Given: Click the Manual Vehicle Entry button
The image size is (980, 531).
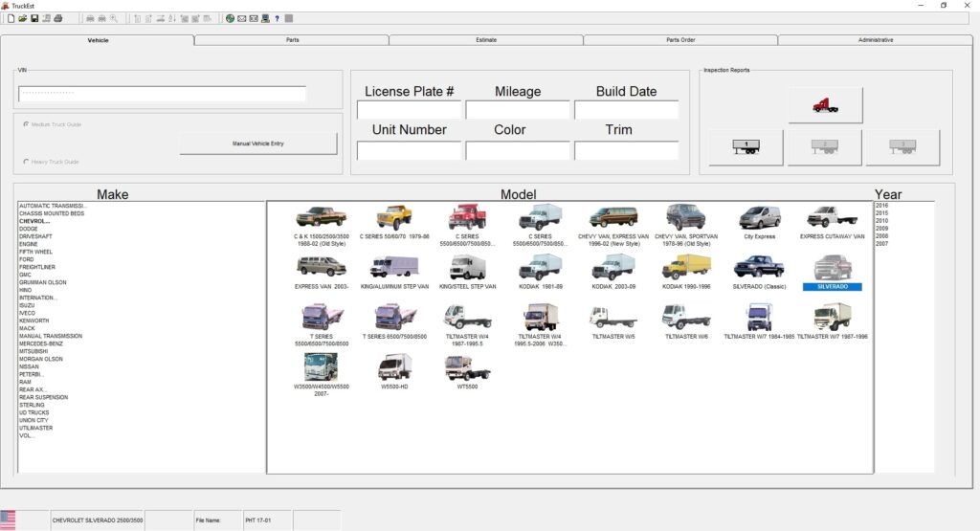Looking at the screenshot, I should 258,144.
